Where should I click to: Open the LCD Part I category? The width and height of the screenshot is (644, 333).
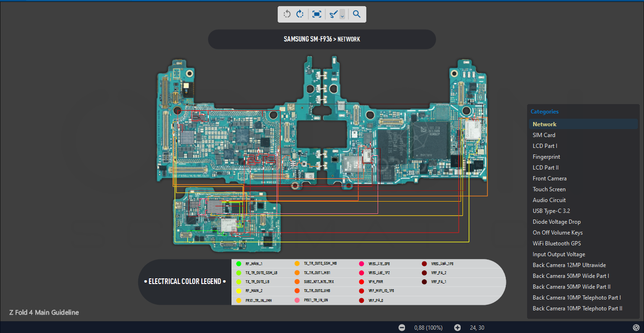coord(583,146)
